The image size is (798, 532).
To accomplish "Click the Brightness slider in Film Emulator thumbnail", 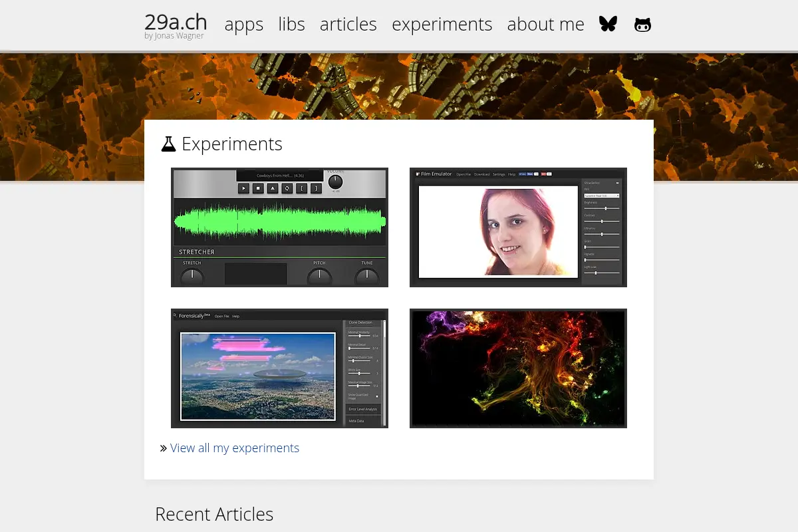I will [x=602, y=208].
